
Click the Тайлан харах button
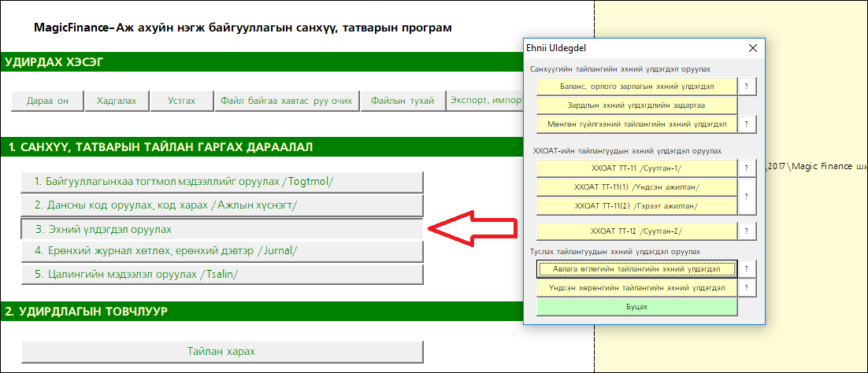pos(222,351)
